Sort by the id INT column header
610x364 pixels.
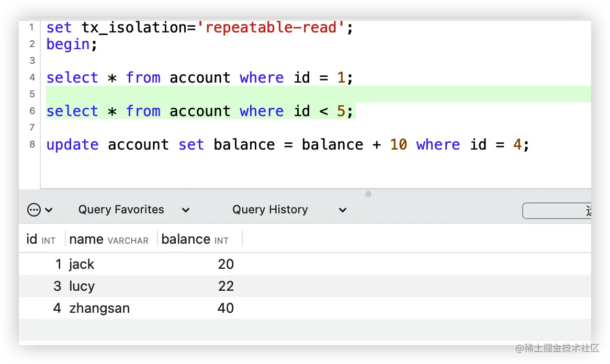click(41, 239)
